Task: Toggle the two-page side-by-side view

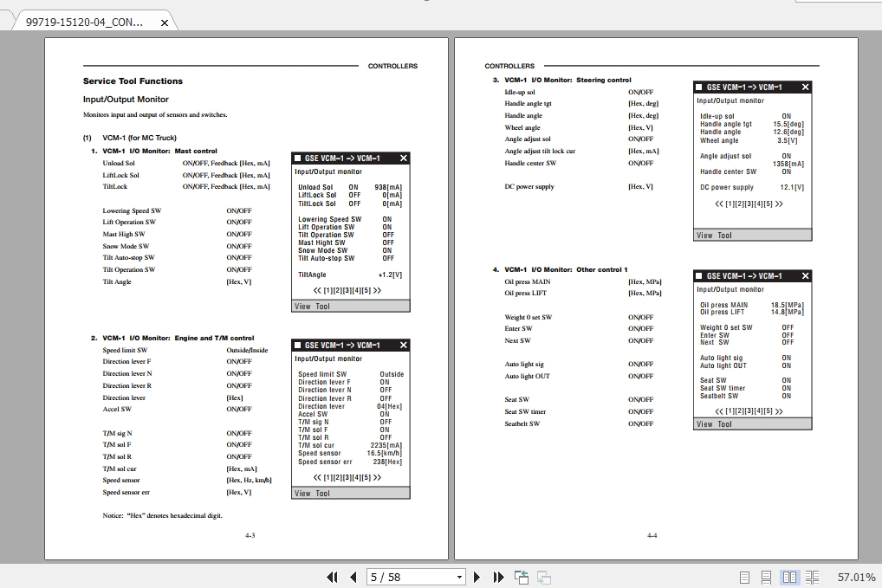Action: (789, 576)
